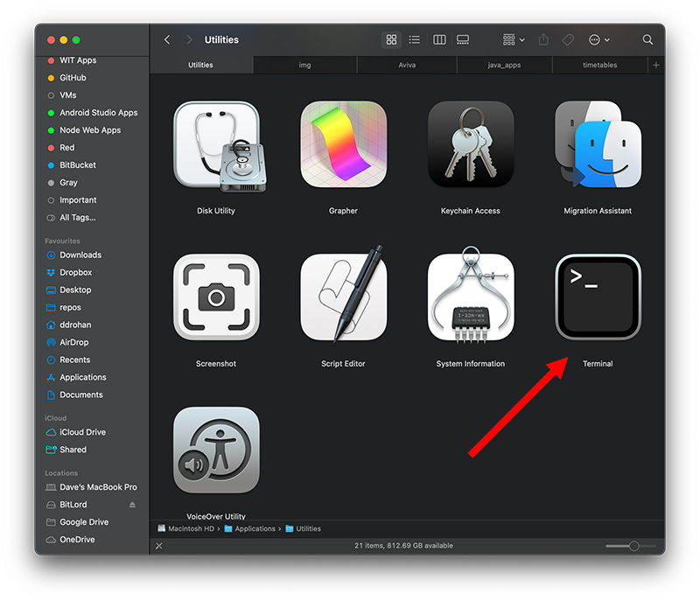Screen dimensions: 700x601
Task: Open Script Editor
Action: pos(343,297)
